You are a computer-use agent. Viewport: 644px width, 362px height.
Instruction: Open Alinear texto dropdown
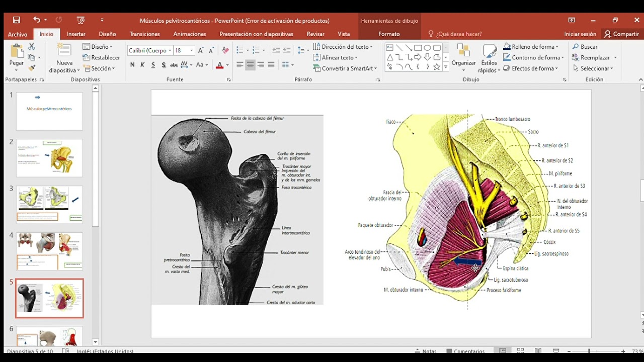336,57
